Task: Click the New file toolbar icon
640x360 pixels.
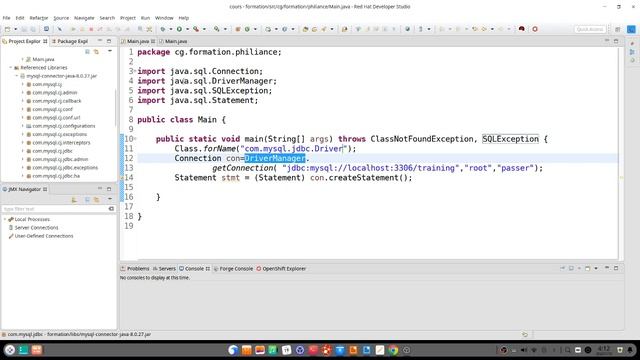Action: (x=7, y=29)
